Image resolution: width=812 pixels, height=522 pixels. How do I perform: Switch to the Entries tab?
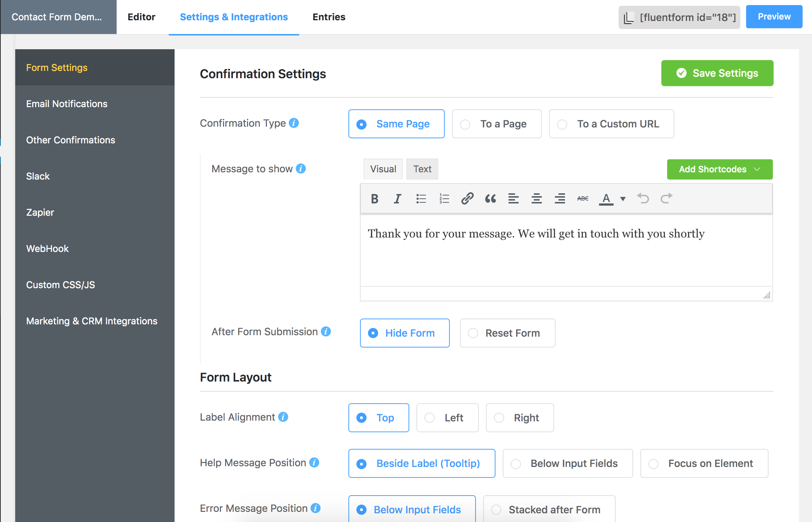click(328, 17)
